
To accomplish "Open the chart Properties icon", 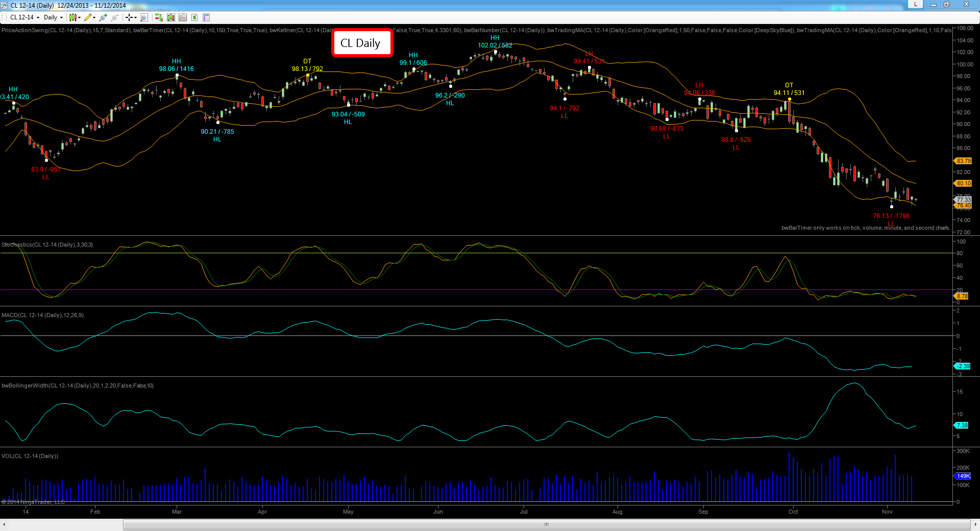I will tap(206, 17).
